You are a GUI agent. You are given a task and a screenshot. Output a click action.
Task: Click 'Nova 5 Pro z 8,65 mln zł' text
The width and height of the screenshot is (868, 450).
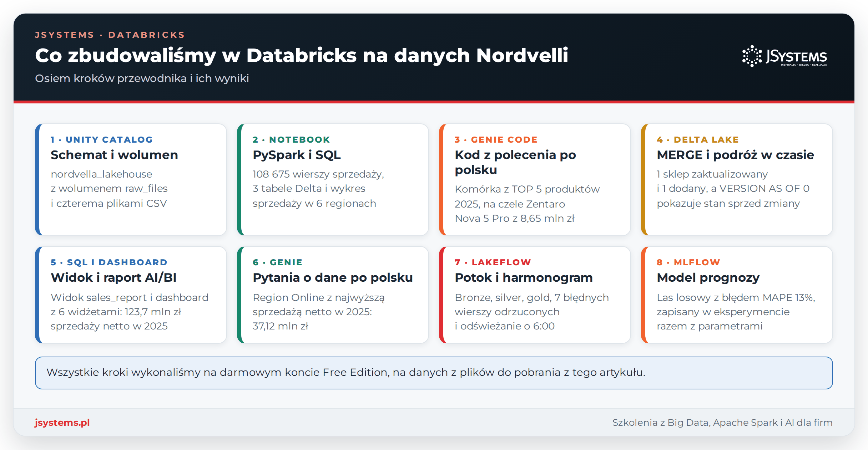pos(515,218)
